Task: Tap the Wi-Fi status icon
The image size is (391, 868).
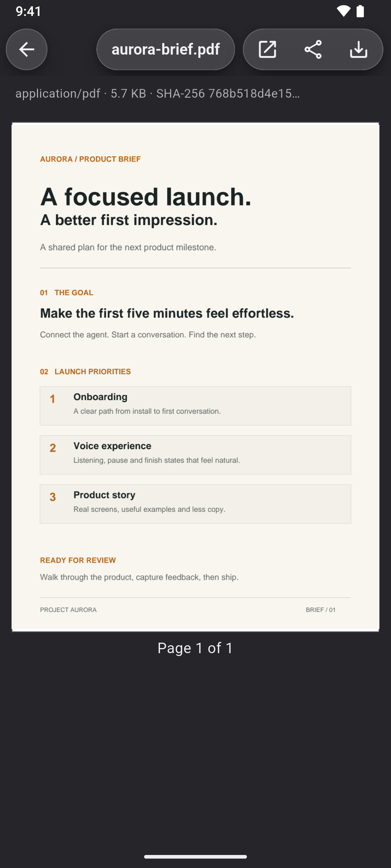Action: [343, 11]
